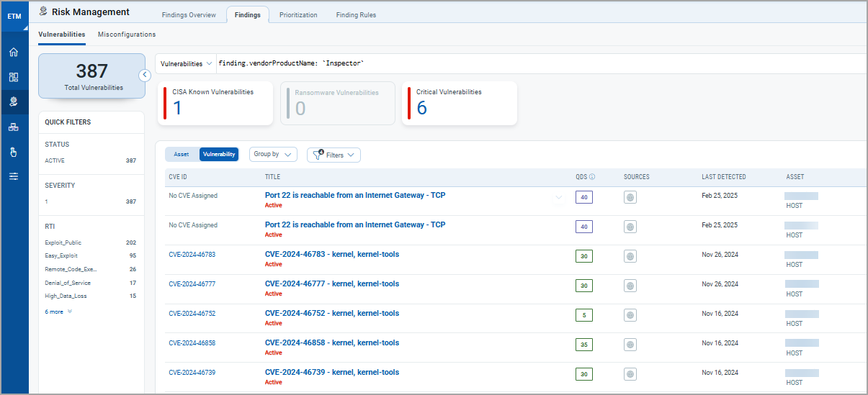The width and height of the screenshot is (868, 395).
Task: Open the Inventory blocks sidebar icon
Action: (x=14, y=127)
